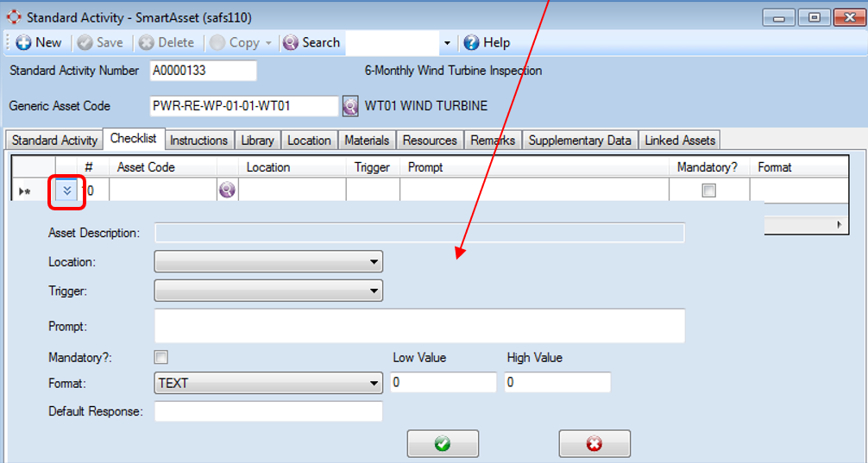This screenshot has height=463, width=868.
Task: Tick the Mandatory? checkbox in detail form
Action: (x=161, y=357)
